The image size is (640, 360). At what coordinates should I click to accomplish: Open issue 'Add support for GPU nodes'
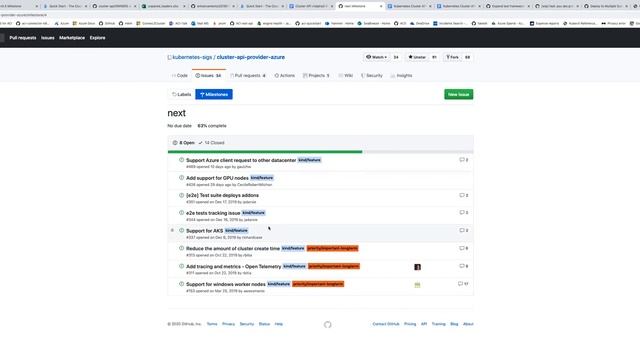[217, 178]
